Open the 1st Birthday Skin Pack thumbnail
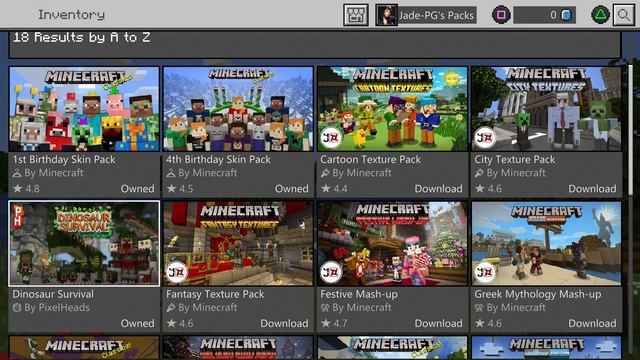 click(84, 109)
